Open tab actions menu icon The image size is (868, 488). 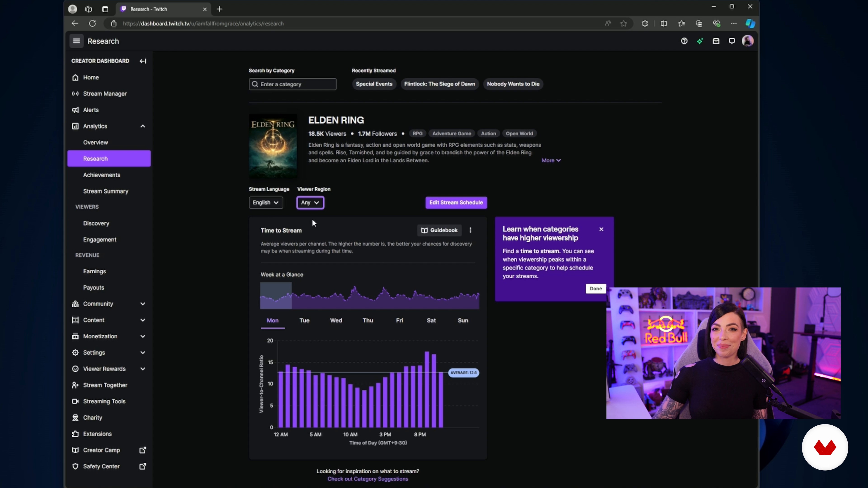tap(105, 9)
